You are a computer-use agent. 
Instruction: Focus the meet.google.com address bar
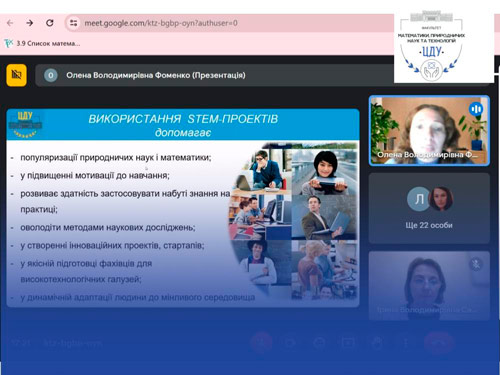click(x=230, y=23)
